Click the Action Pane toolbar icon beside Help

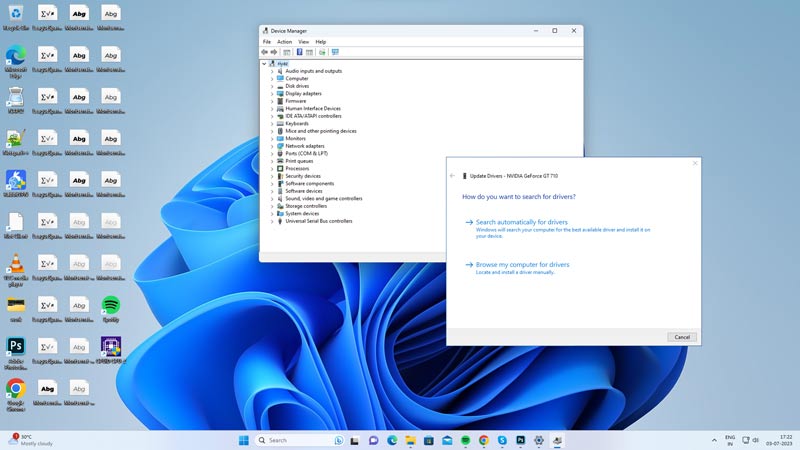pos(309,52)
